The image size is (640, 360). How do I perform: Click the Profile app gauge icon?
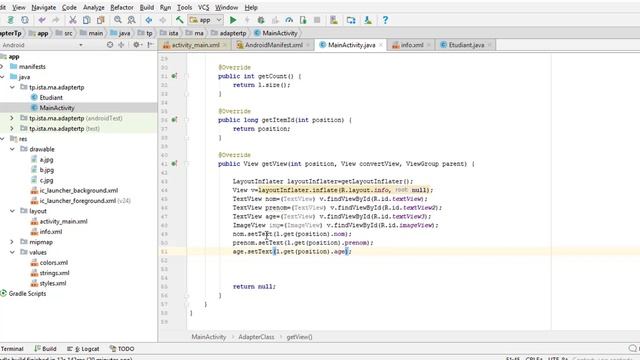coord(289,20)
